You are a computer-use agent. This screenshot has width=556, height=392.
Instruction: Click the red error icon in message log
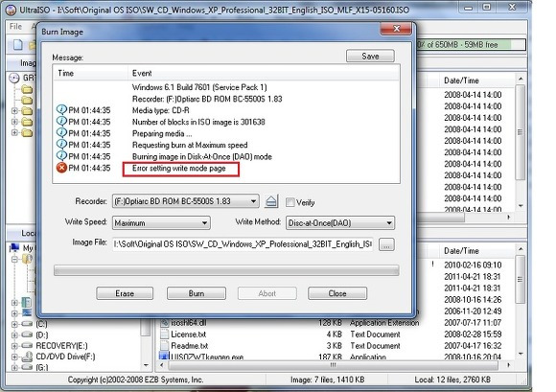(x=61, y=168)
